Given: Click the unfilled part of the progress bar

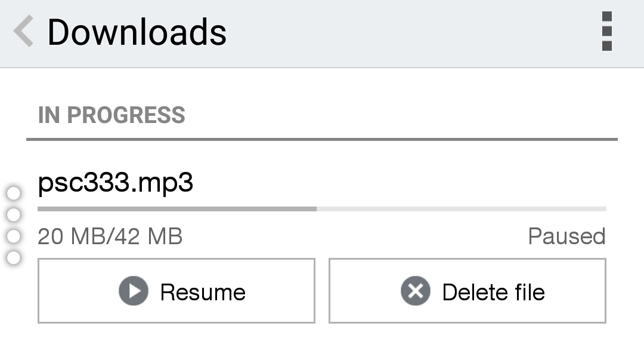Looking at the screenshot, I should point(462,209).
